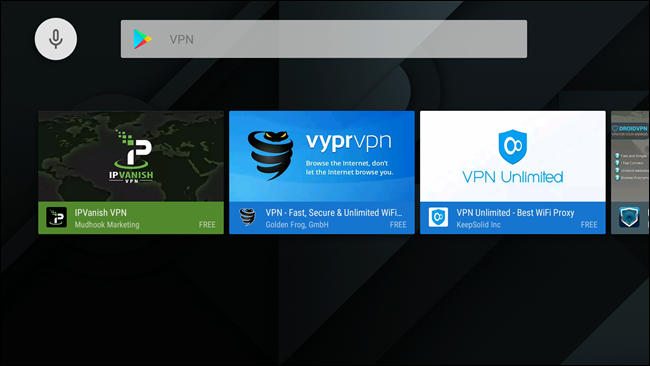Image resolution: width=650 pixels, height=366 pixels.
Task: Activate the microphone voice search button
Action: tap(56, 39)
